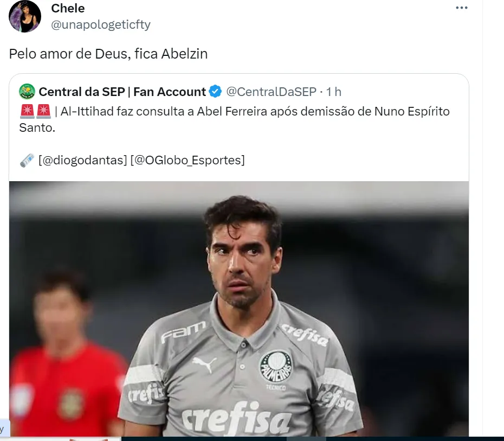
Task: Click the "1 h" timestamp
Action: (333, 92)
